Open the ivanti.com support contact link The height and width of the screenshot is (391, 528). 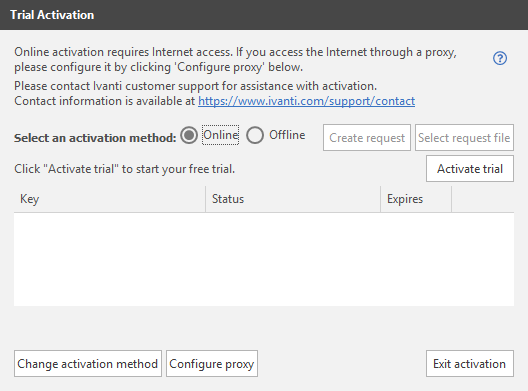click(x=306, y=101)
